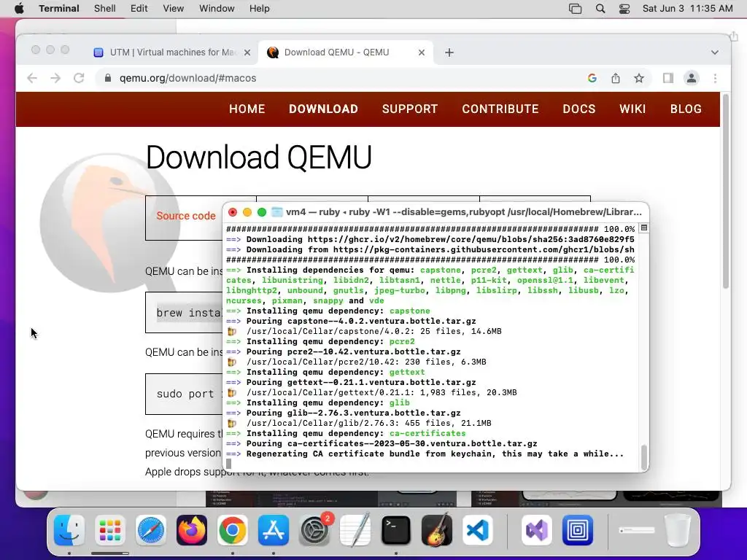Click the brew install code block
This screenshot has height=560, width=747.
pyautogui.click(x=184, y=313)
